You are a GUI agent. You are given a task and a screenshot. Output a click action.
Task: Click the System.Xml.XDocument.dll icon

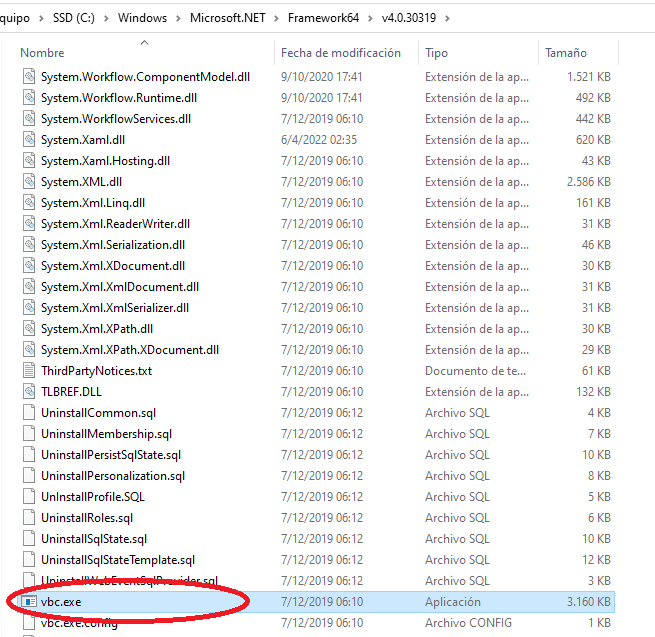(x=29, y=266)
